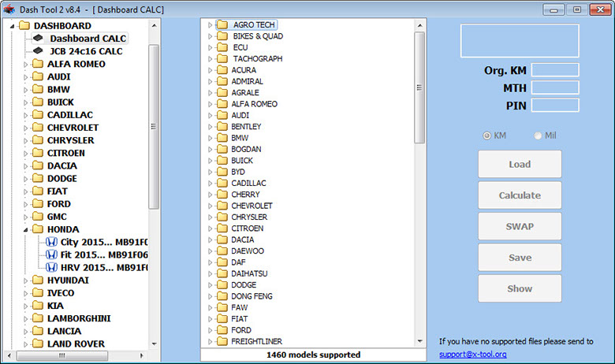Click the middle list scrollbar down arrow
The height and width of the screenshot is (364, 615).
419,341
